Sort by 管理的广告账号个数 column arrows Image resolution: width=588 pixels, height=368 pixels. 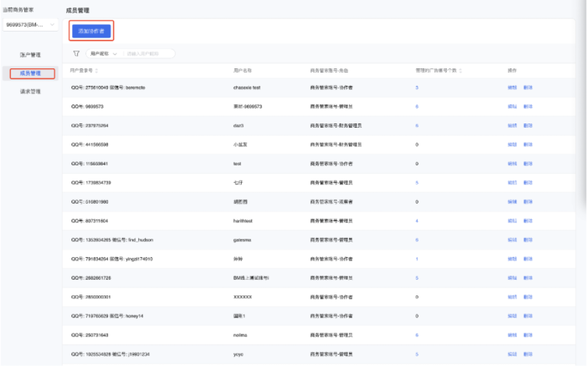click(x=460, y=71)
